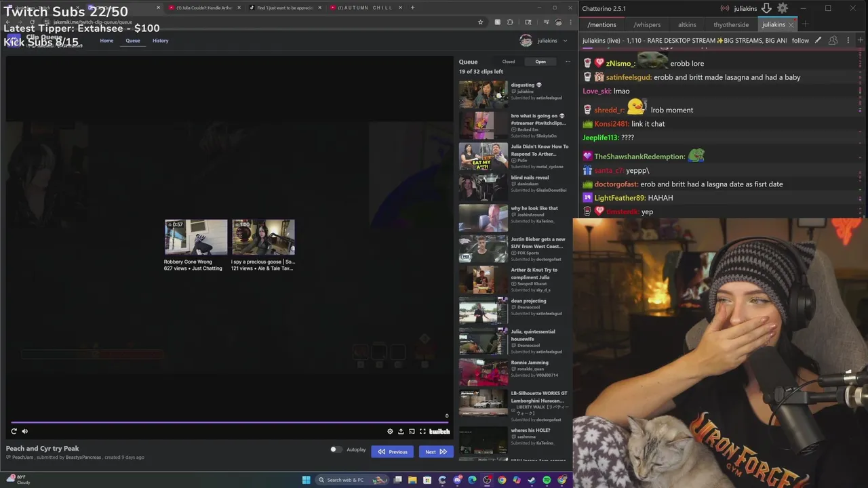Switch to /whispers tab in Chatterino
Screen dimensions: 868x488
pos(647,24)
